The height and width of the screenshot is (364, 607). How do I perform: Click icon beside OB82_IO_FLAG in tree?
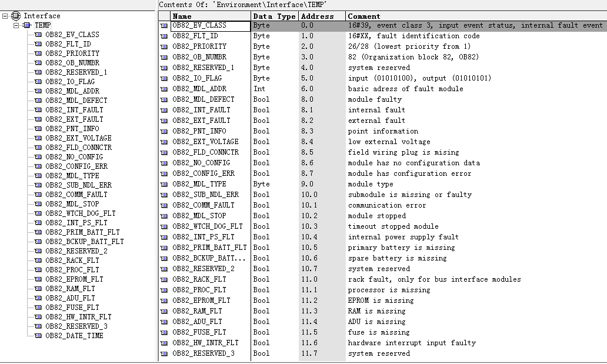pyautogui.click(x=38, y=82)
